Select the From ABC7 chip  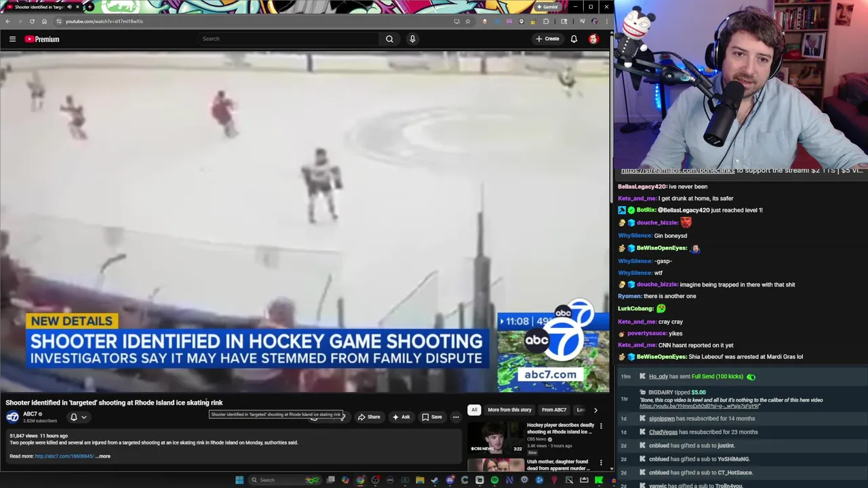click(554, 410)
